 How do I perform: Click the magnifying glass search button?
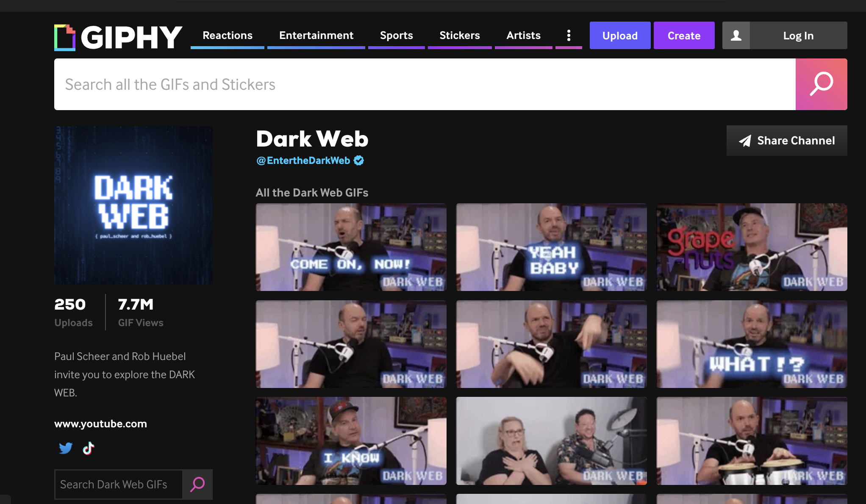click(x=821, y=84)
